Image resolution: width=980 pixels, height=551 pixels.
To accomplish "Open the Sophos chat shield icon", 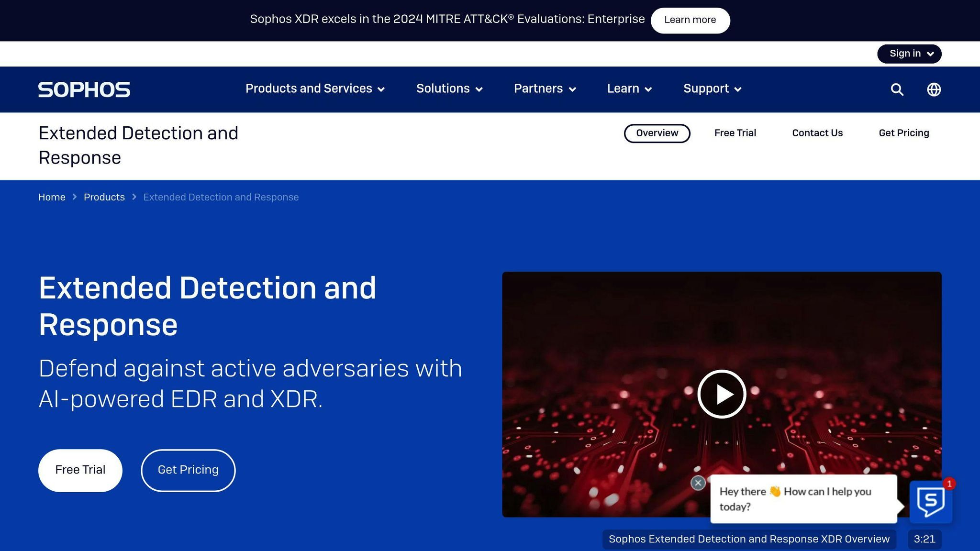I will [x=930, y=502].
